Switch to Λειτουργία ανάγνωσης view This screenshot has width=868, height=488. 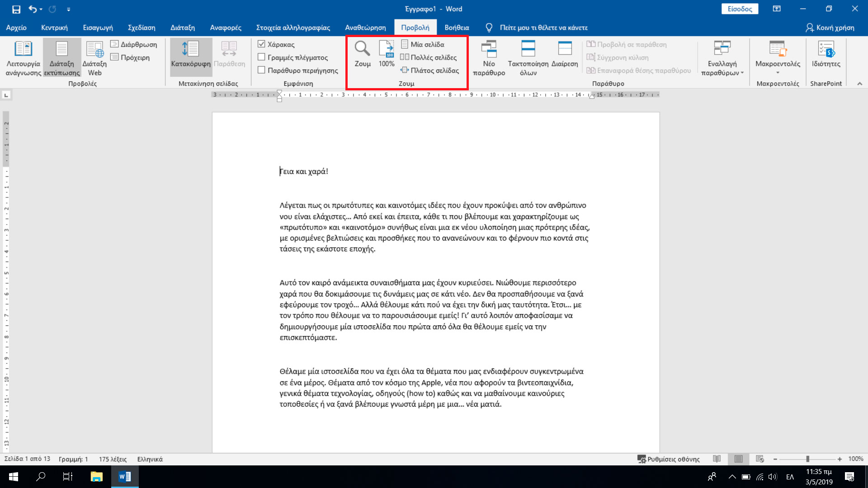point(23,58)
